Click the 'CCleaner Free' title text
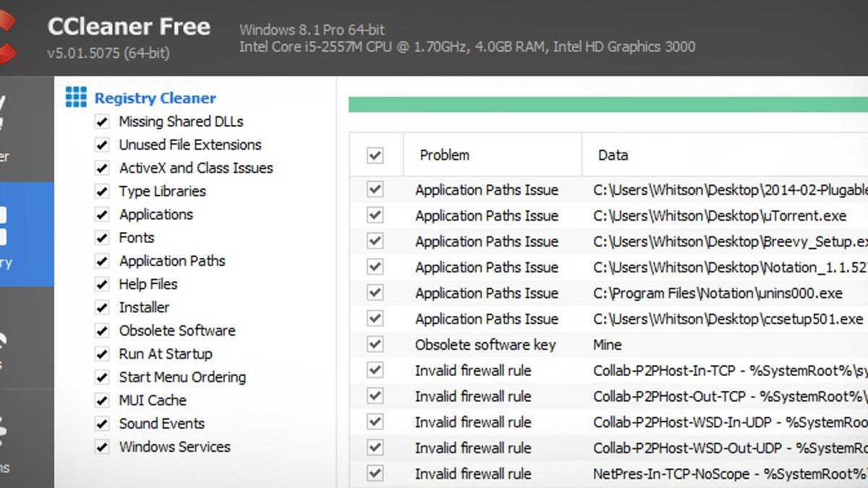868x488 pixels. [x=129, y=27]
